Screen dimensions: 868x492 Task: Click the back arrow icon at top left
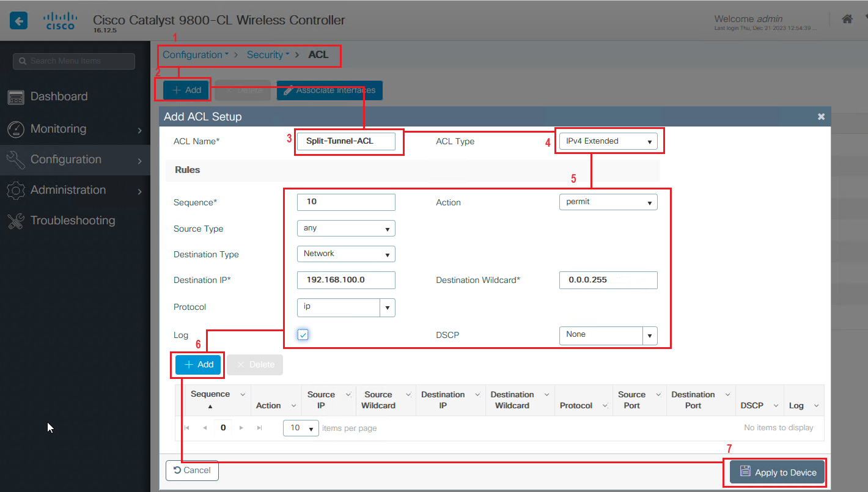[x=19, y=21]
